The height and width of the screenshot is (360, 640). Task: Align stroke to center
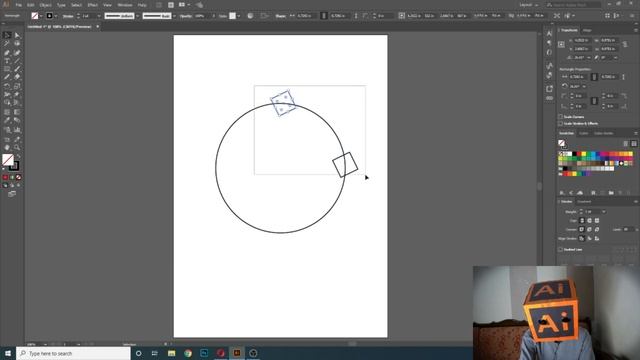582,238
